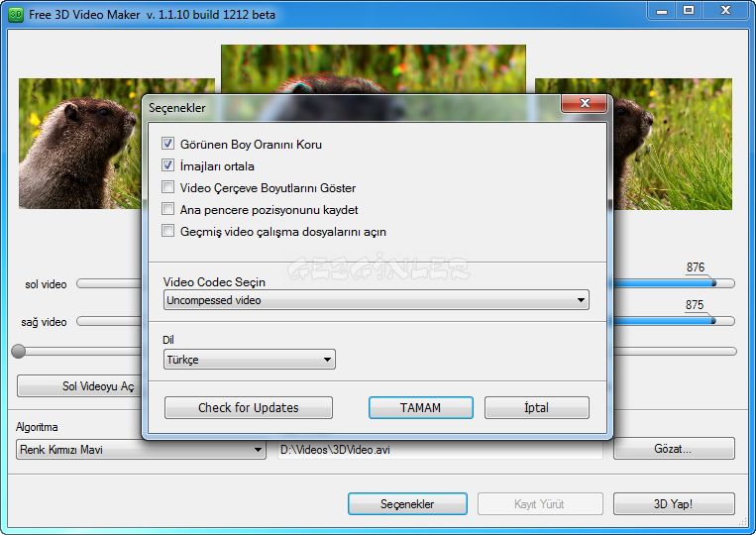This screenshot has height=535, width=756.
Task: Click the center 3D anaglyph preview image
Action: [374, 69]
